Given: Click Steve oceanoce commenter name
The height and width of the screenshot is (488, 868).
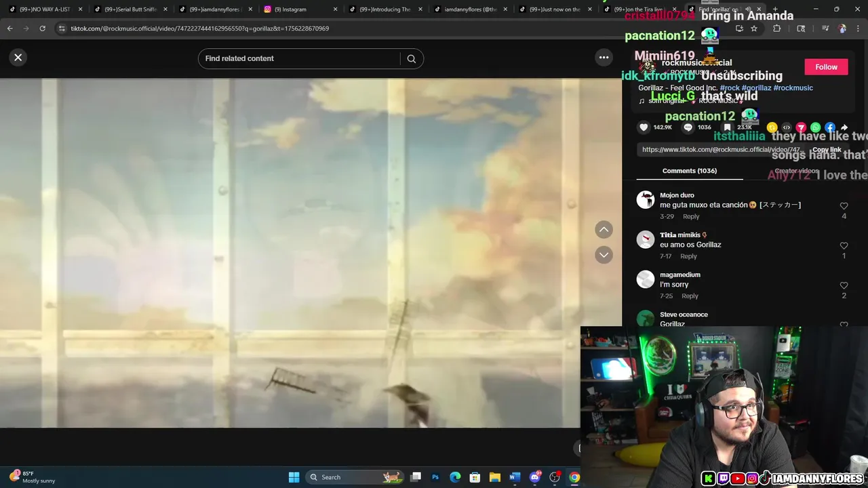Looking at the screenshot, I should pyautogui.click(x=684, y=314).
